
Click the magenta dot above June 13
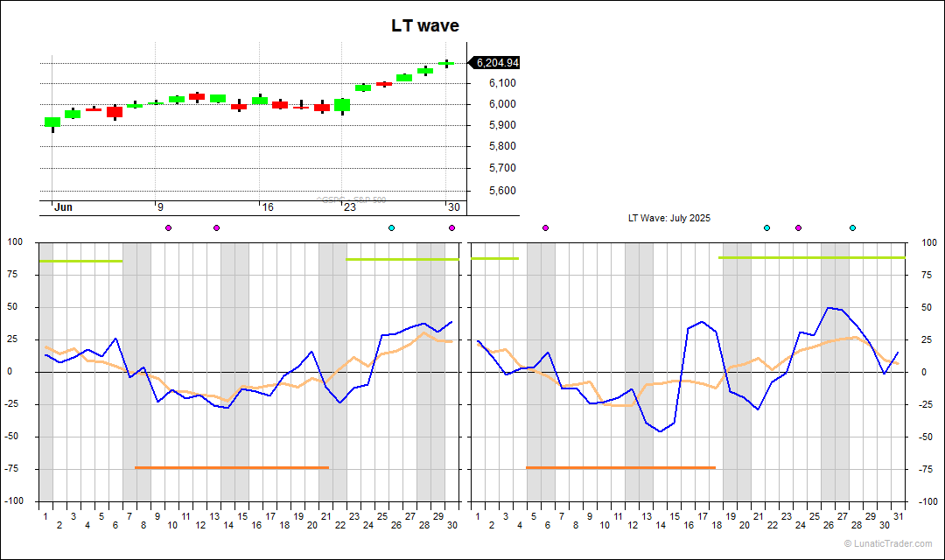point(216,228)
